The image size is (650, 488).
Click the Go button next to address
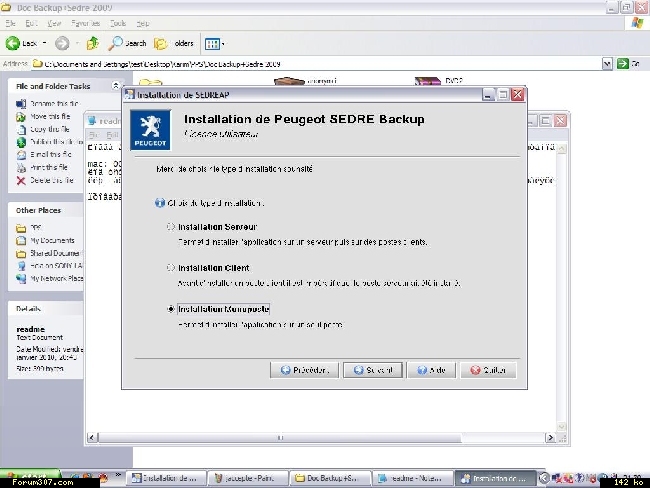[628, 64]
